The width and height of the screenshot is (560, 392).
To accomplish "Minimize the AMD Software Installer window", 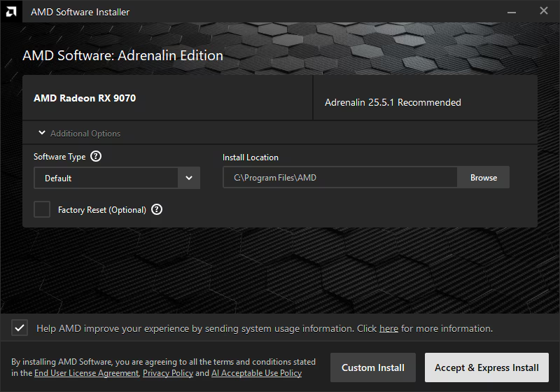I will pos(512,12).
